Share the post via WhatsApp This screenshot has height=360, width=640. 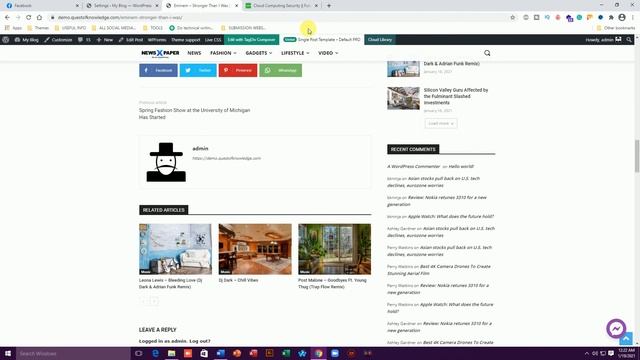[281, 70]
